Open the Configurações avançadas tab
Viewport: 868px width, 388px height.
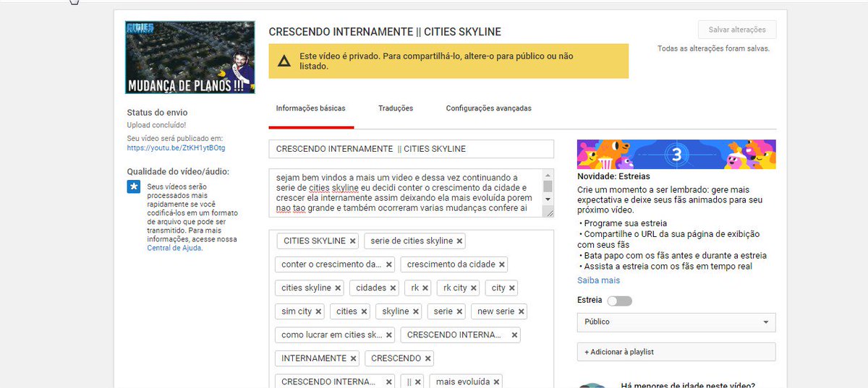point(489,108)
